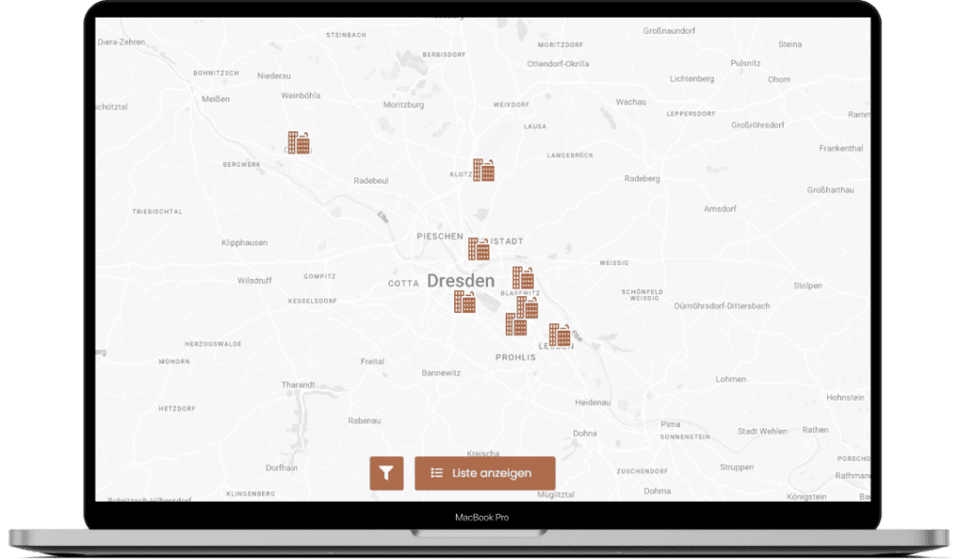
Task: Click the Heidenau place label
Action: [592, 402]
